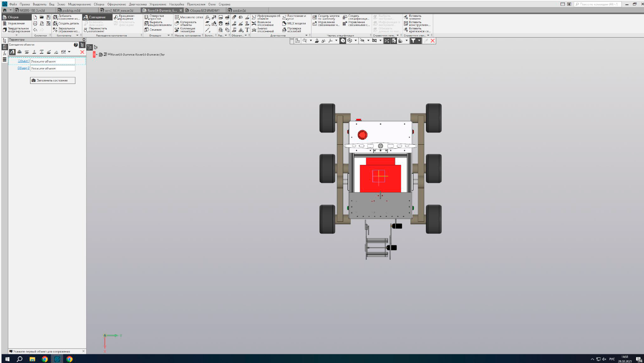Viewport: 644px width, 363px height.
Task: Expand the 'Компоненты' ribbon group arrow
Action: point(77,36)
